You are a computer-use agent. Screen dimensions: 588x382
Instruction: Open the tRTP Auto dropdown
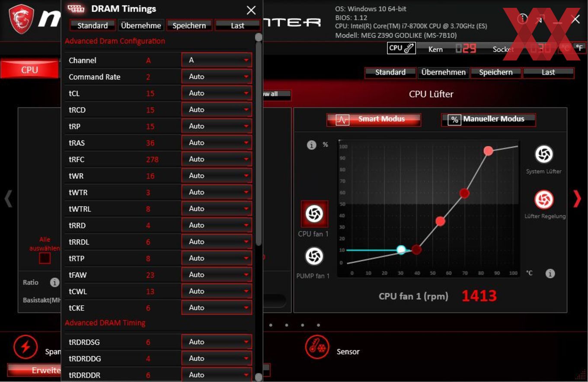217,258
